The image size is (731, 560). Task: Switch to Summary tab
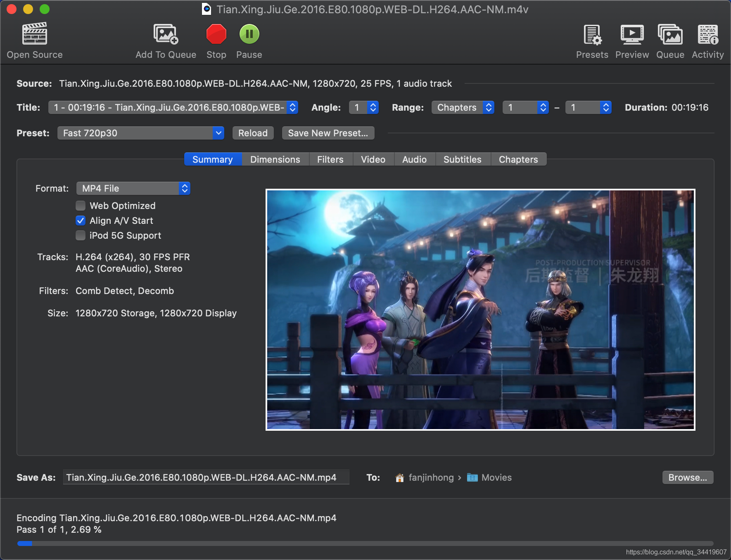click(213, 159)
